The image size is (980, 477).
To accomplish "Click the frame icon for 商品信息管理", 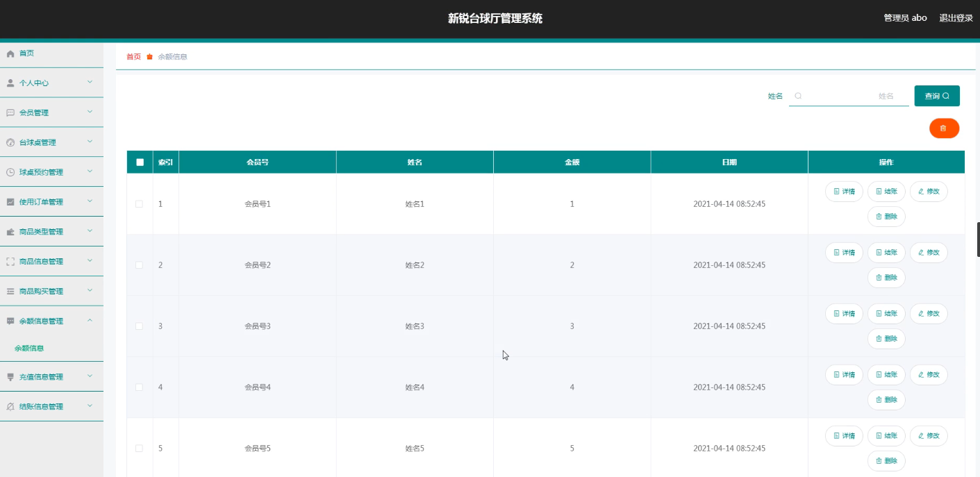I will [x=10, y=262].
